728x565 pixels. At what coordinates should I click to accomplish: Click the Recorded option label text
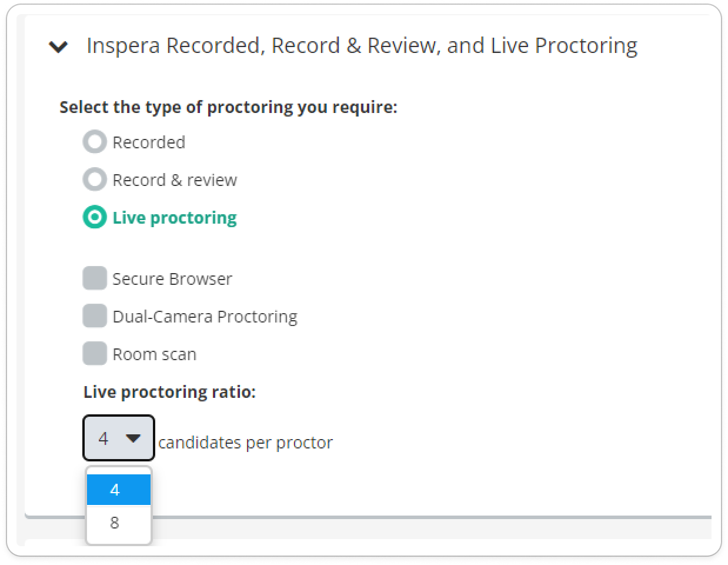click(x=149, y=142)
